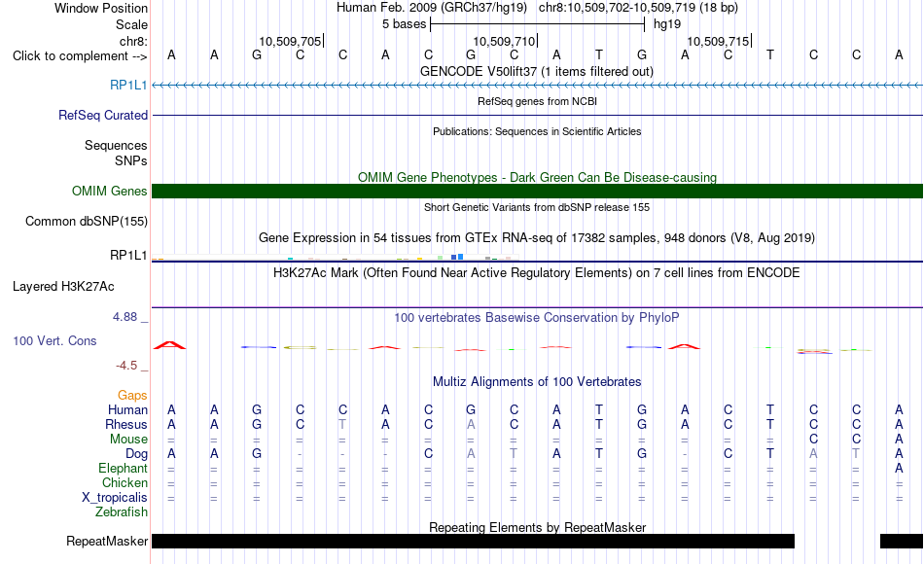Click the RP1L1 GENCODE gene label
The image size is (924, 564).
coord(128,85)
